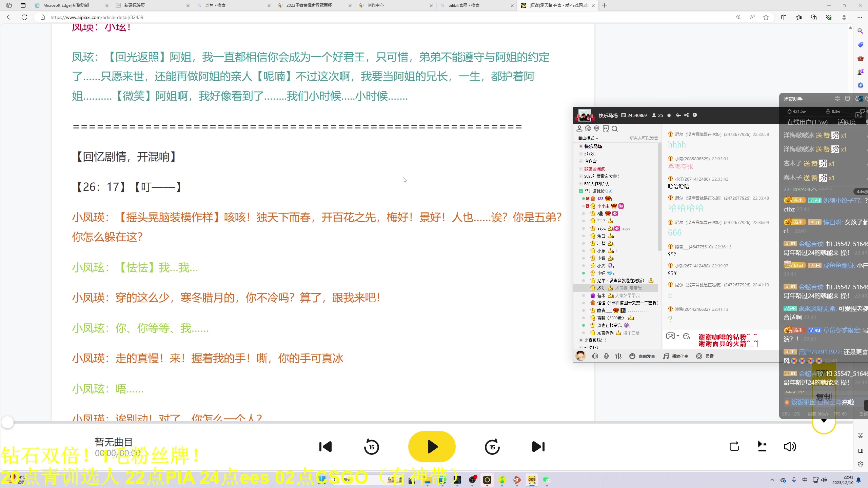The height and width of the screenshot is (488, 868).
Task: Switch to the Microsoft Edge 新增功能 tab
Action: tap(72, 5)
